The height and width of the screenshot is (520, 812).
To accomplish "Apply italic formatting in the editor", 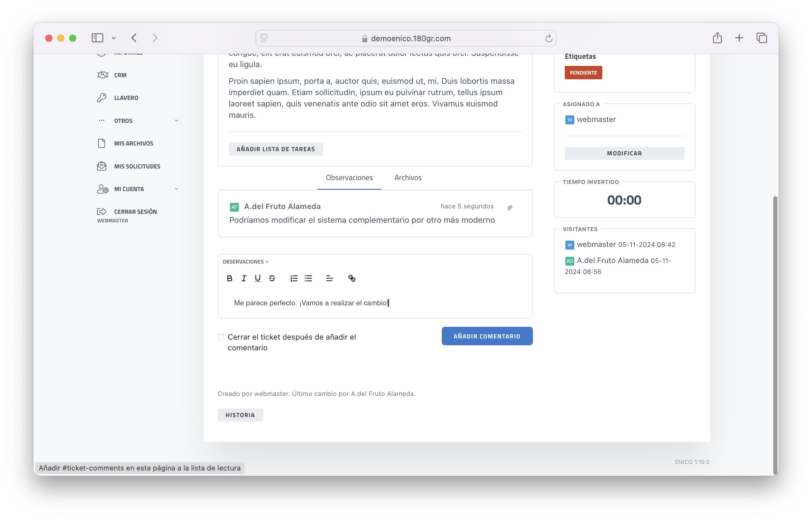I will coord(244,278).
